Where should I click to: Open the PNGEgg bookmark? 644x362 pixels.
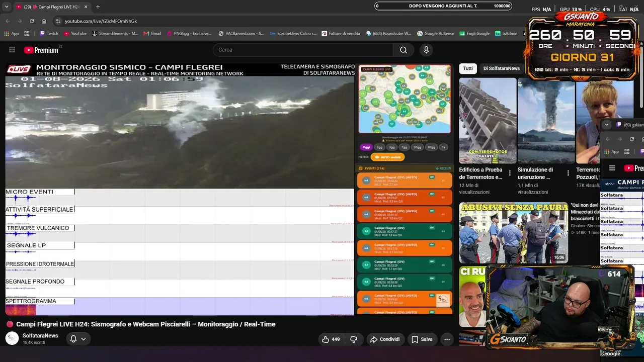[189, 34]
